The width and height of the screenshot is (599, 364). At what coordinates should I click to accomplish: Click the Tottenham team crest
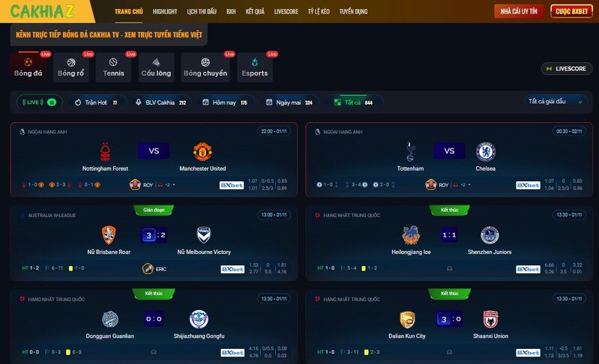coord(410,152)
